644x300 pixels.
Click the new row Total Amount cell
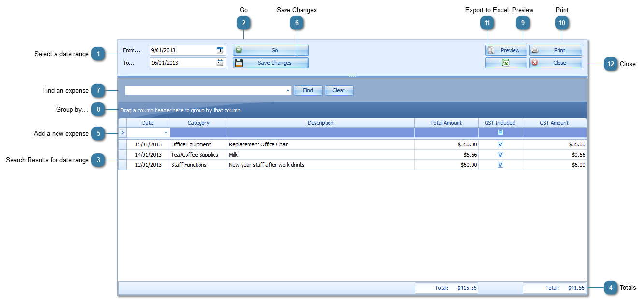click(446, 132)
